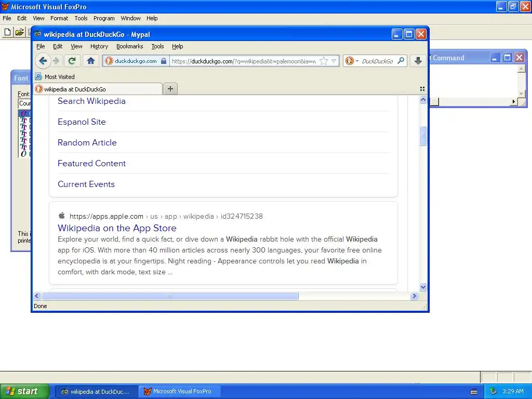532x399 pixels.
Task: Go back with the browser back arrow
Action: point(43,61)
